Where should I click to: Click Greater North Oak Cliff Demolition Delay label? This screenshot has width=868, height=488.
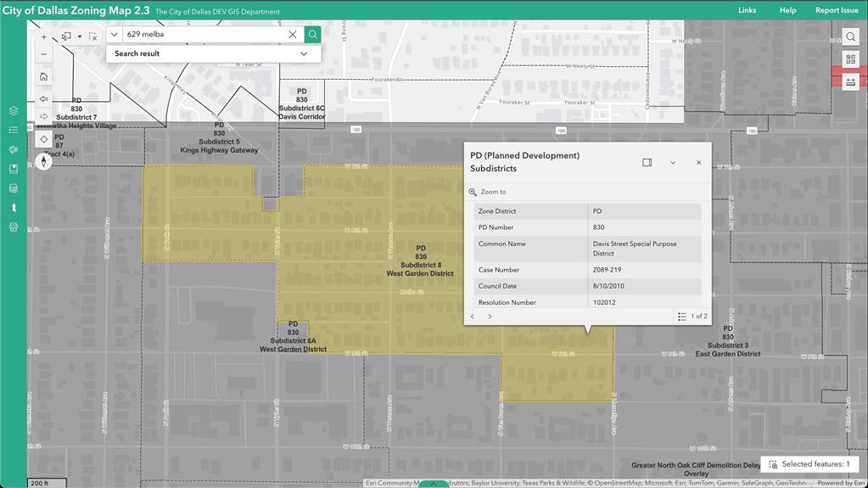[696, 469]
